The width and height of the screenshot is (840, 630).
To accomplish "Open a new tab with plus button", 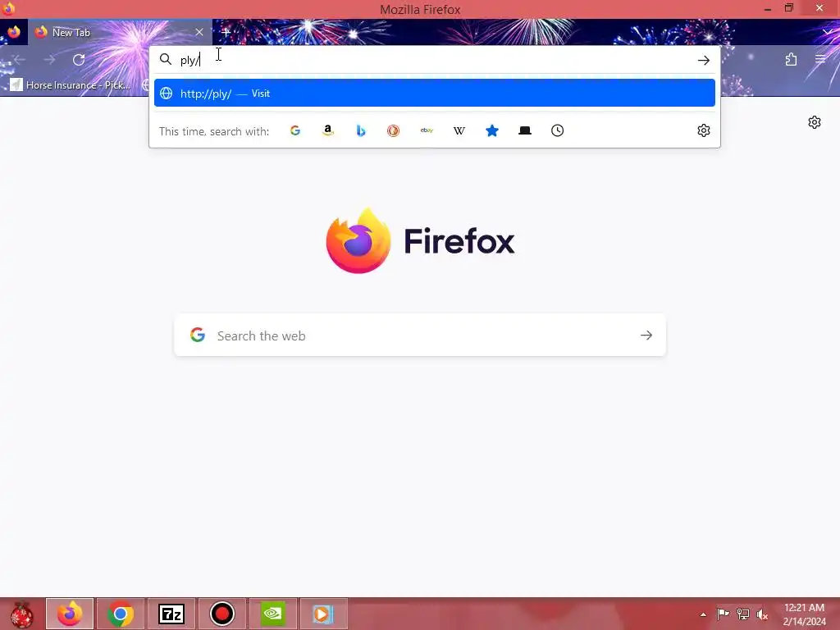I will pos(226,33).
